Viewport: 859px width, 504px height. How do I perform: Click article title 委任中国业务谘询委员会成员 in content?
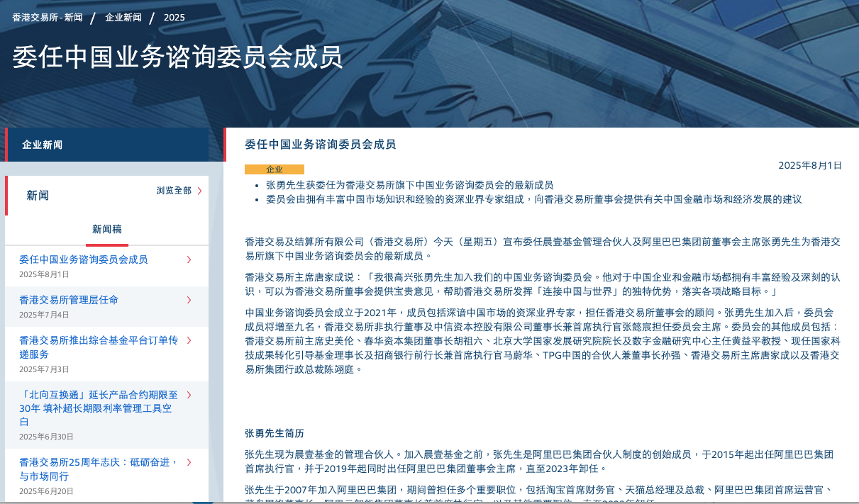click(320, 145)
